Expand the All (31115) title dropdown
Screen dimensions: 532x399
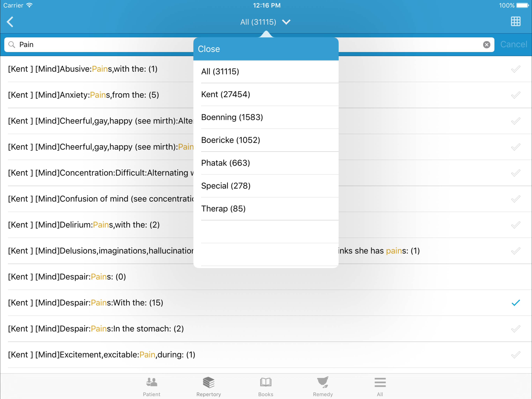(x=266, y=22)
